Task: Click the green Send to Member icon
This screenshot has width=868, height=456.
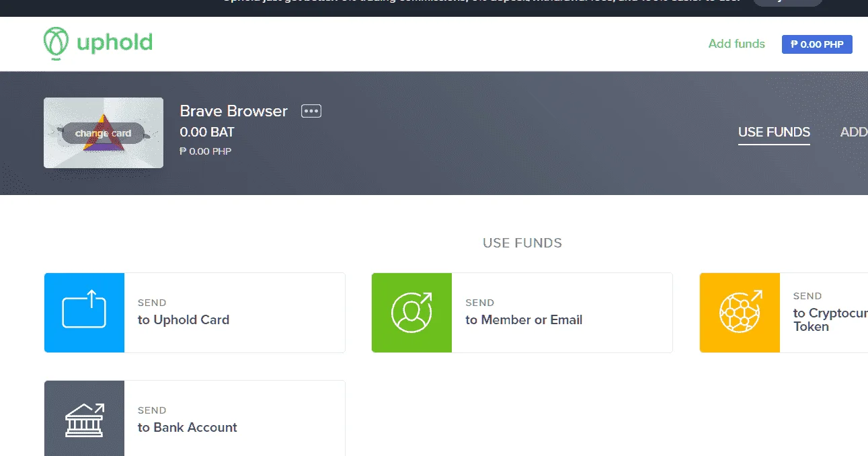Action: coord(411,313)
